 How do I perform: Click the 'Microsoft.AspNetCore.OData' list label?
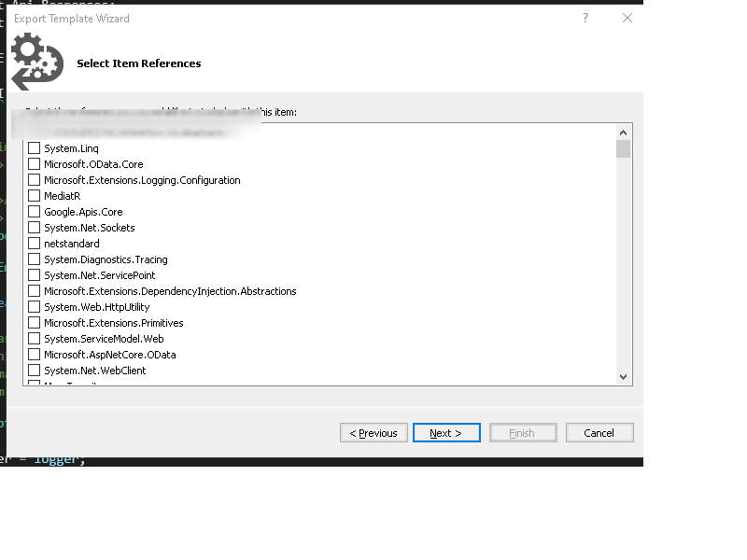(x=110, y=355)
